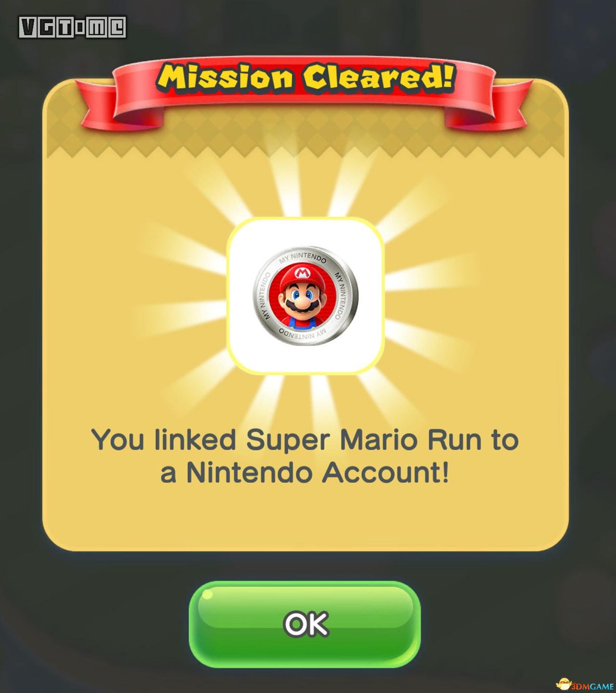Click the VGtime logo watermark
This screenshot has width=616, height=693.
click(72, 27)
